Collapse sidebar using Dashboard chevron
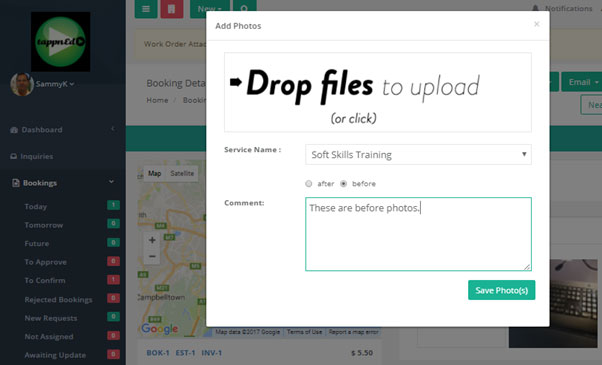The height and width of the screenshot is (365, 602). (x=112, y=129)
